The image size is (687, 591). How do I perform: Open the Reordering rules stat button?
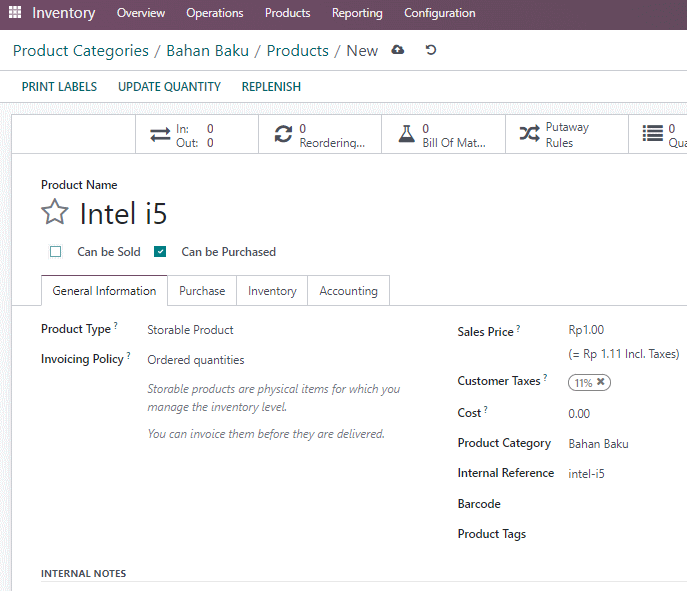[x=320, y=134]
